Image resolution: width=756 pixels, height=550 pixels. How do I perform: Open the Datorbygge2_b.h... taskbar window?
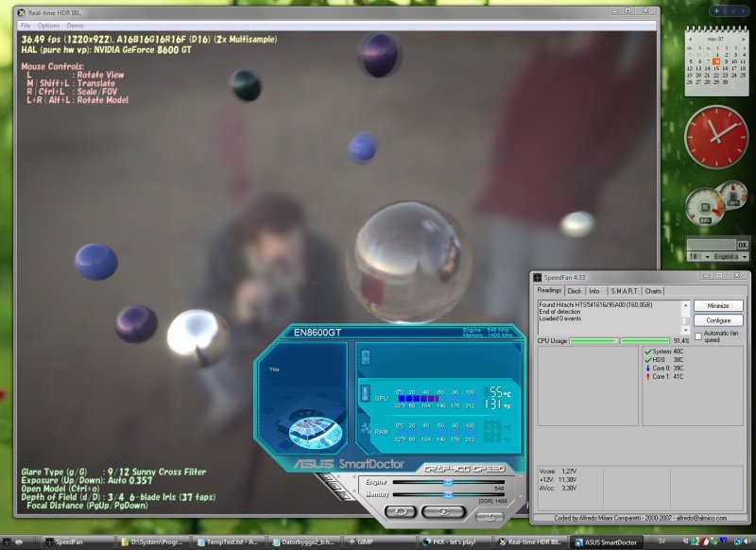(304, 542)
